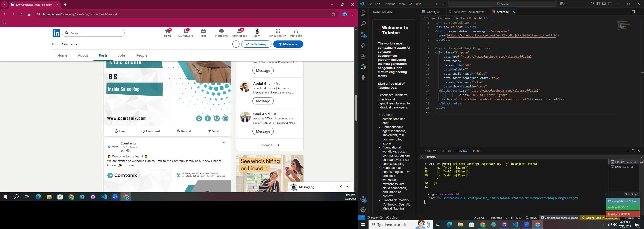Open LinkedIn Messaging nav icon
Viewport: 644px width, 229px height.
[221, 33]
